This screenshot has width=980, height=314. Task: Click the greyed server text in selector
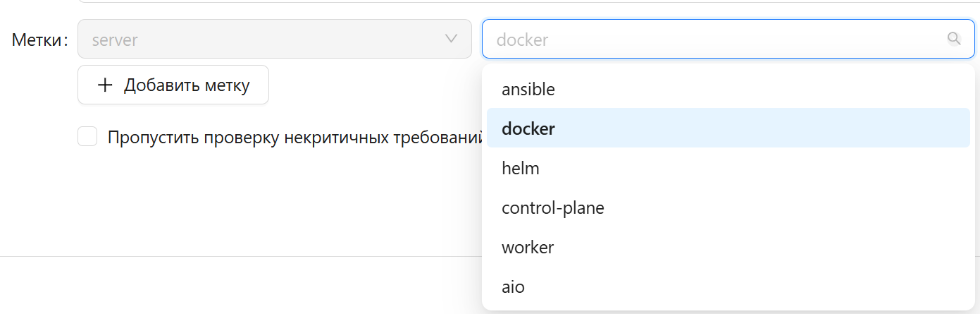pyautogui.click(x=115, y=40)
